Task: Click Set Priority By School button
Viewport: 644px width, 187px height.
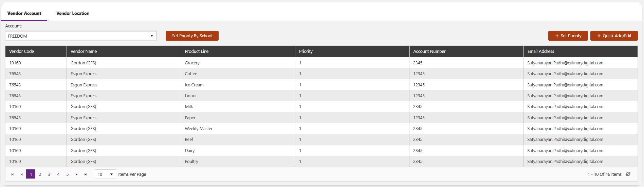Action: [x=192, y=36]
